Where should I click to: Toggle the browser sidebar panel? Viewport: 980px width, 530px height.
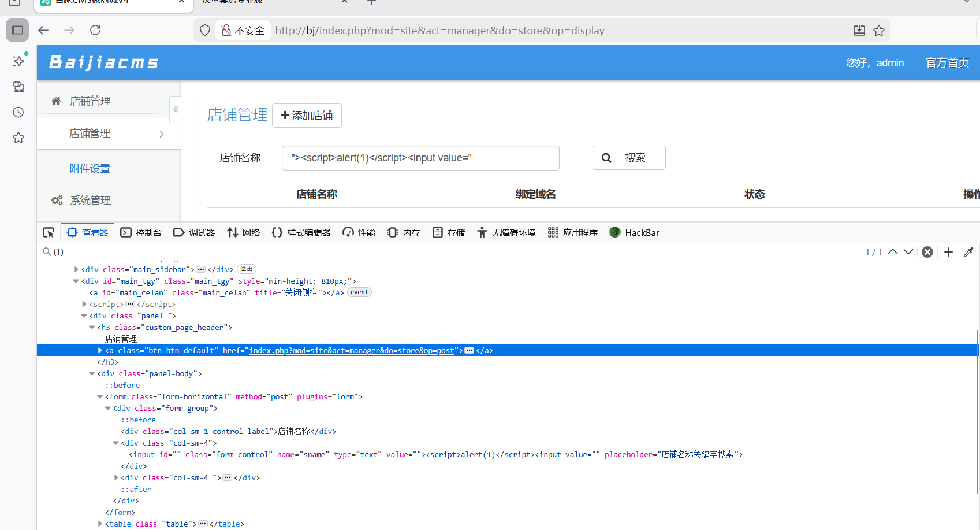17,30
